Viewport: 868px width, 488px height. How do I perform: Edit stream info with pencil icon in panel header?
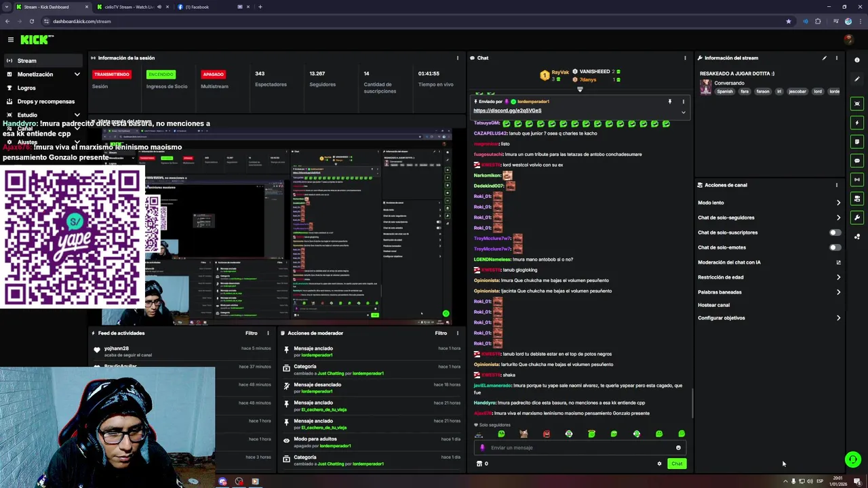click(825, 58)
